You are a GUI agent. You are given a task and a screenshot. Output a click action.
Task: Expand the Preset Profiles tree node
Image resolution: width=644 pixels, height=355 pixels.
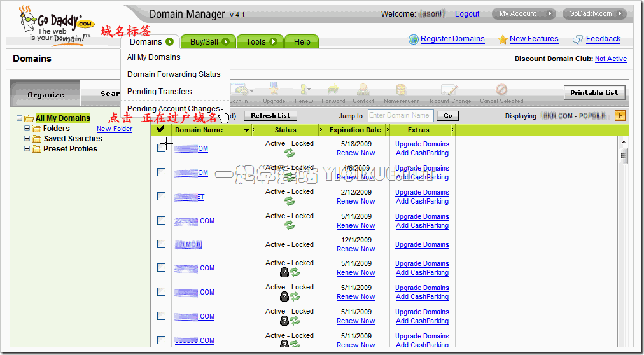point(27,149)
